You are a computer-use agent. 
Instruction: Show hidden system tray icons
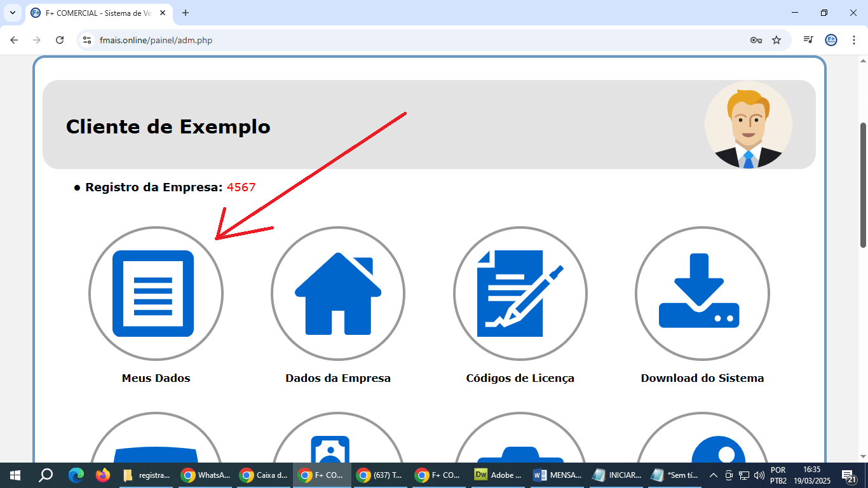(x=714, y=475)
